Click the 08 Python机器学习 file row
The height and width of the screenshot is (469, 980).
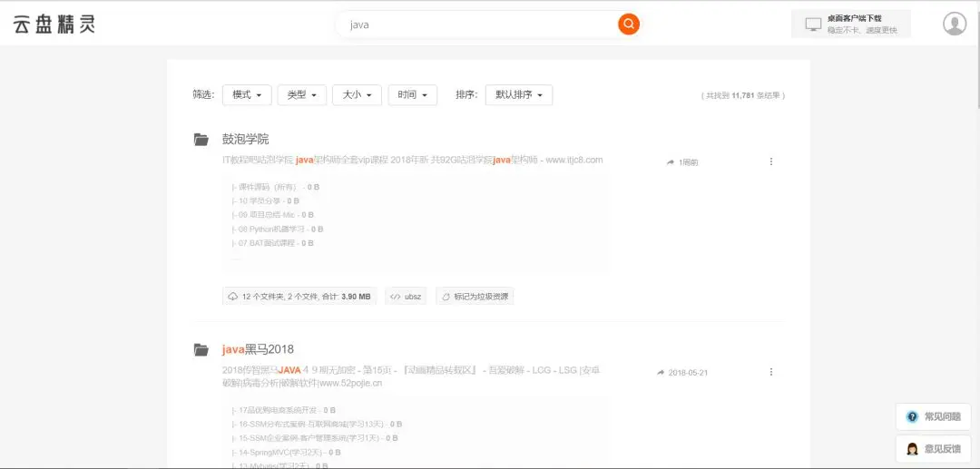278,230
